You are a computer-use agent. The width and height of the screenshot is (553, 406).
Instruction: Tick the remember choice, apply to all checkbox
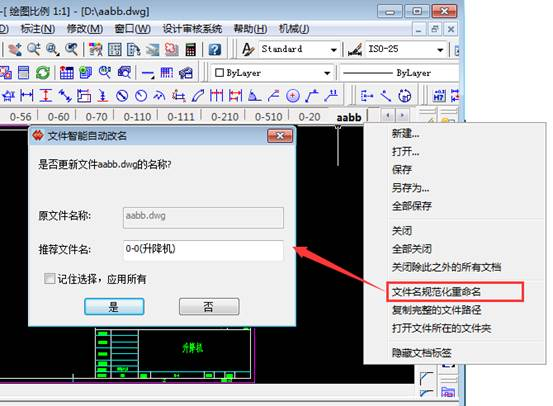tap(49, 279)
